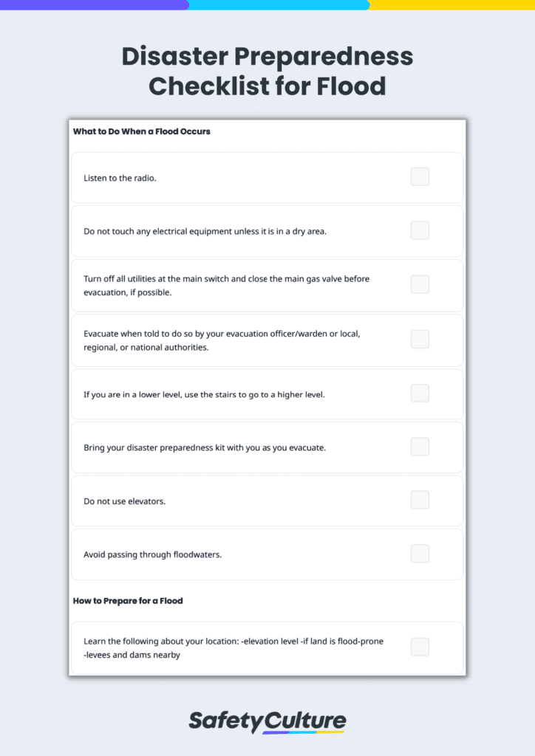
Task: Click the cyan segment of the top bar
Action: pos(279,5)
